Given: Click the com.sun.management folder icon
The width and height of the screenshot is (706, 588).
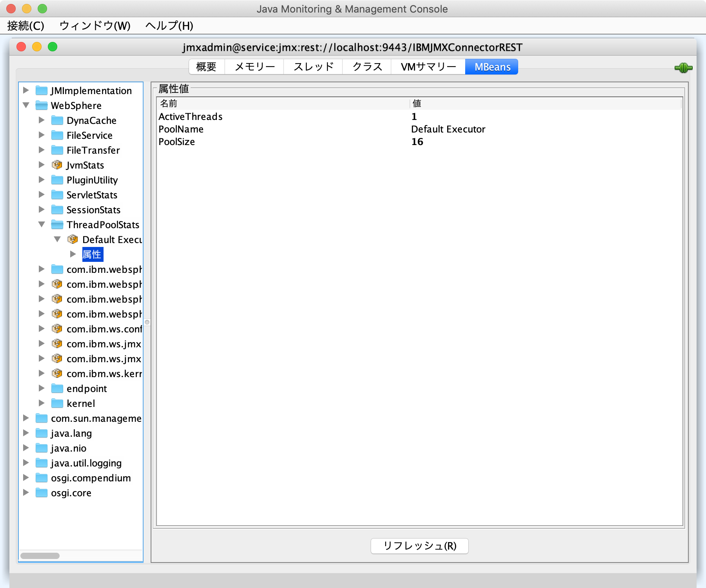Looking at the screenshot, I should coord(42,418).
